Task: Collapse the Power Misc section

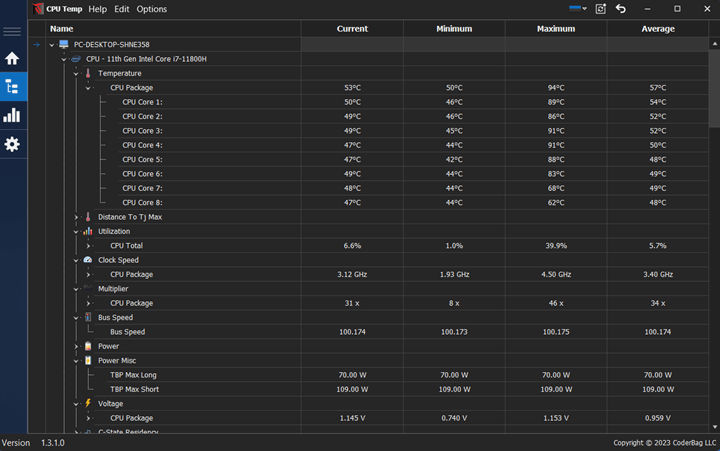Action: [x=76, y=361]
